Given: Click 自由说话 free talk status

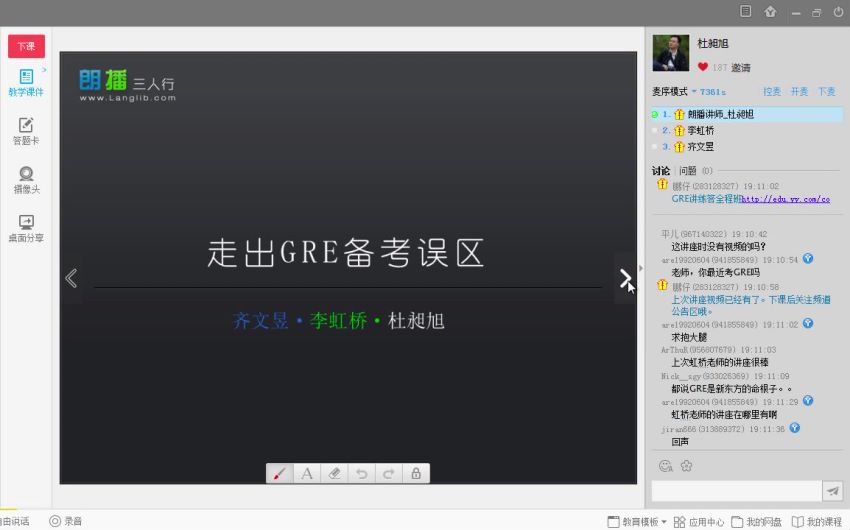Looking at the screenshot, I should (x=15, y=521).
